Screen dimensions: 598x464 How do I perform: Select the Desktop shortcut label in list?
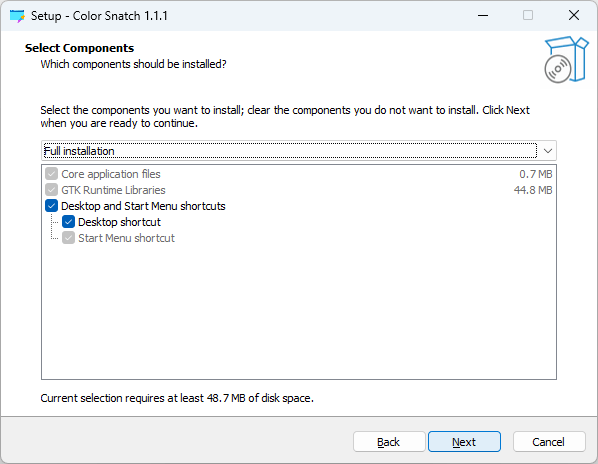(x=119, y=222)
